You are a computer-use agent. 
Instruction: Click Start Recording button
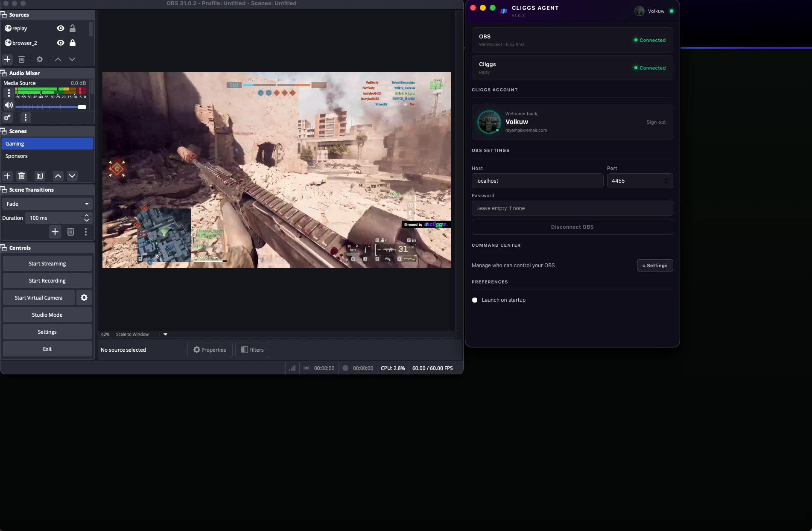pyautogui.click(x=47, y=281)
